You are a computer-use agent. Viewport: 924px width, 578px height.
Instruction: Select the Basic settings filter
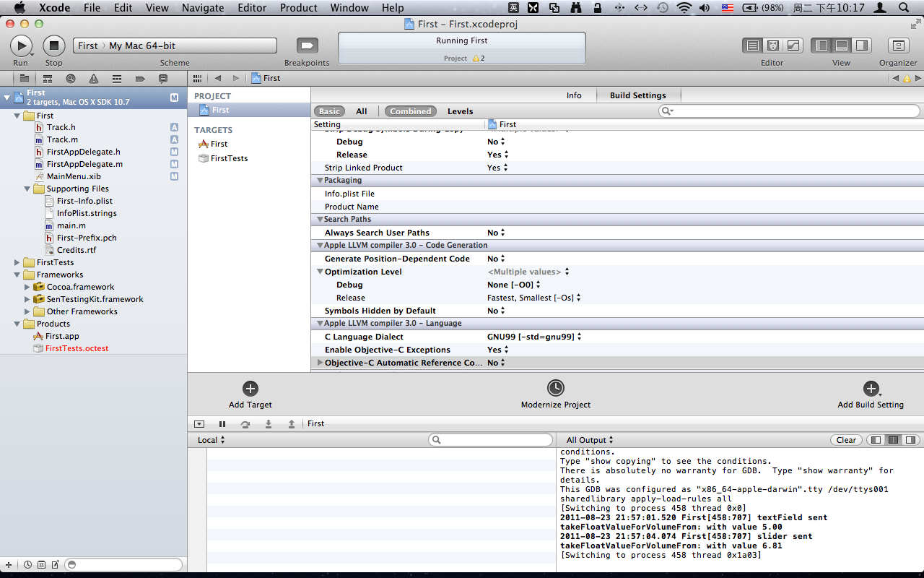tap(329, 111)
